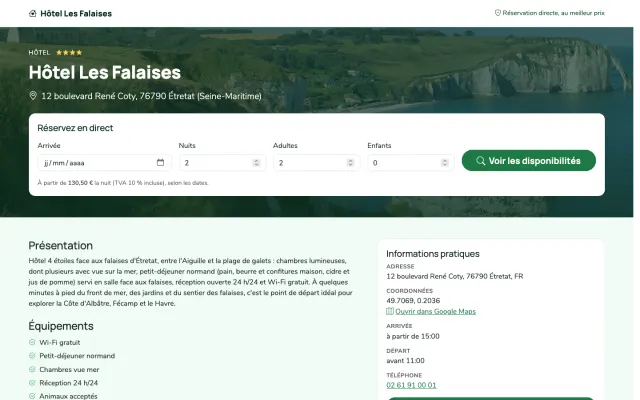
Task: Click the Voir les disponibilités button
Action: coord(529,160)
